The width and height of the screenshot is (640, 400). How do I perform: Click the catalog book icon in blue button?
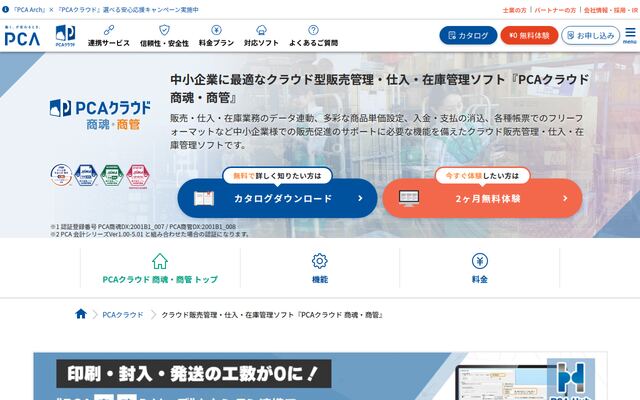point(204,198)
